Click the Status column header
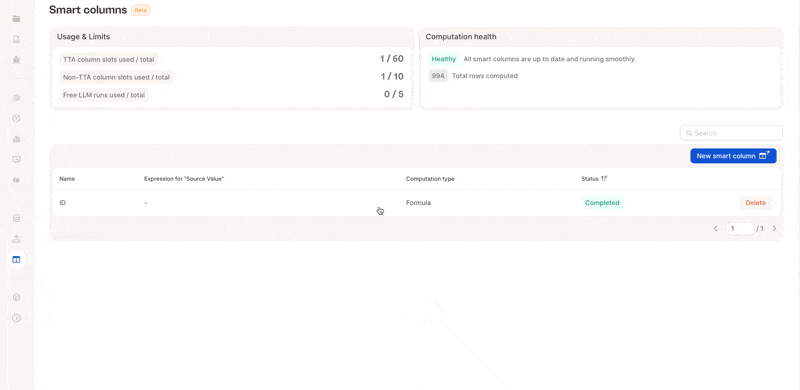This screenshot has width=800, height=390. (x=590, y=179)
